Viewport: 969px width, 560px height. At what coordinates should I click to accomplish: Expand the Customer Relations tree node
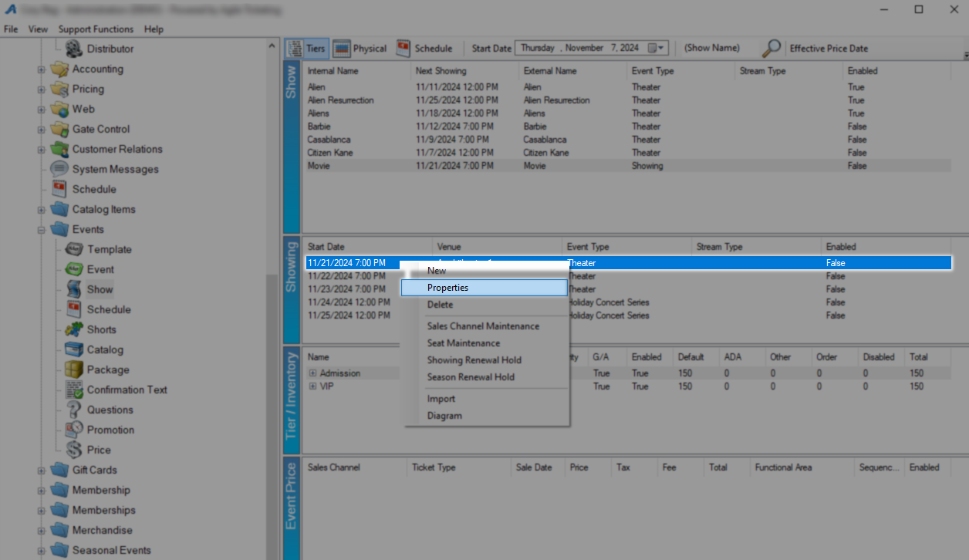click(42, 150)
